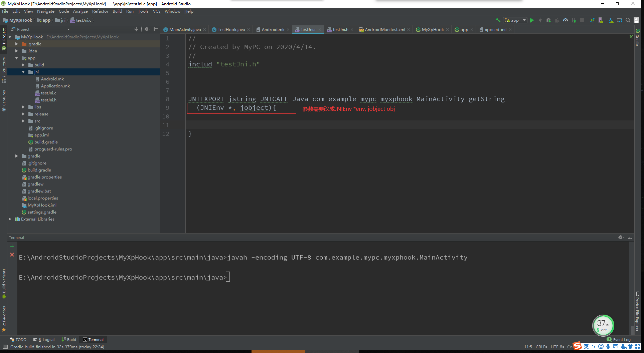
Task: Select settings.gradle in project tree
Action: (x=42, y=212)
